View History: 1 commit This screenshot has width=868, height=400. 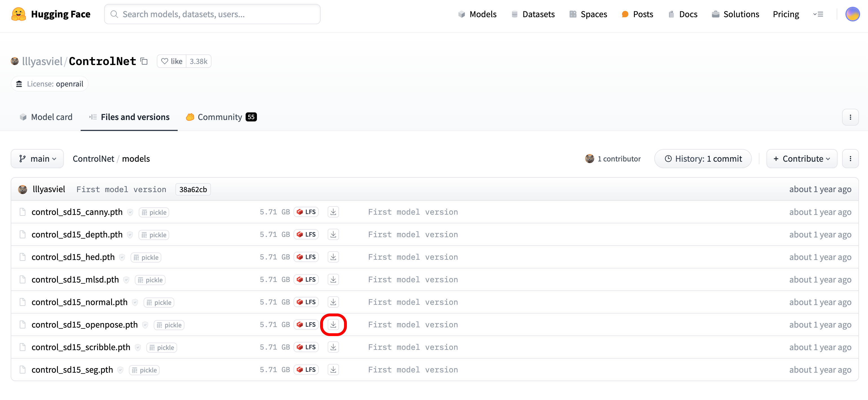point(702,159)
